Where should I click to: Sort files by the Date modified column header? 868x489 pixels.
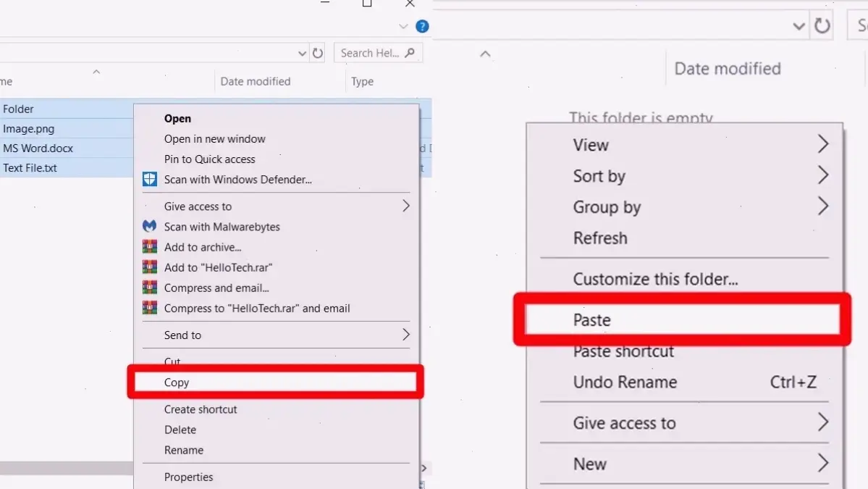255,81
